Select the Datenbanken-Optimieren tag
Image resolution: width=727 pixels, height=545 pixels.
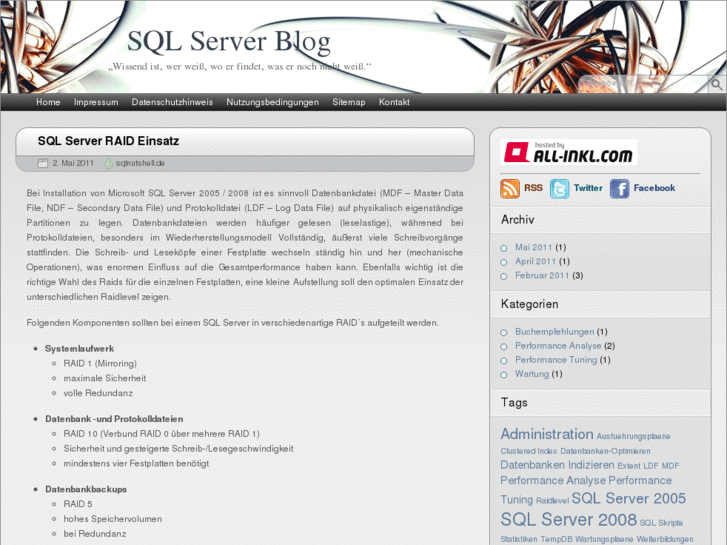point(605,451)
